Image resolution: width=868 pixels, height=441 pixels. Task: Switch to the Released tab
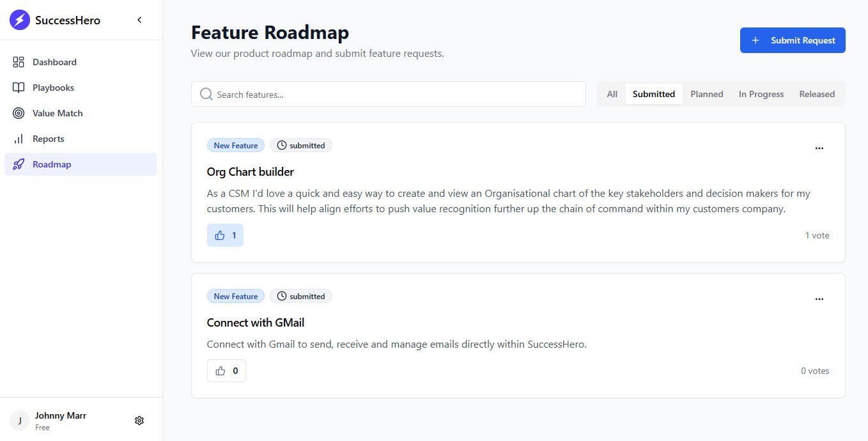816,94
